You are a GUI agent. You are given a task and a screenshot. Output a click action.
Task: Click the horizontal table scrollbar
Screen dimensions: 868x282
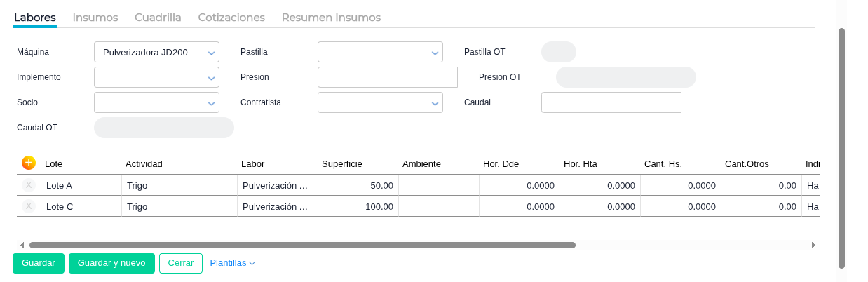(301, 245)
